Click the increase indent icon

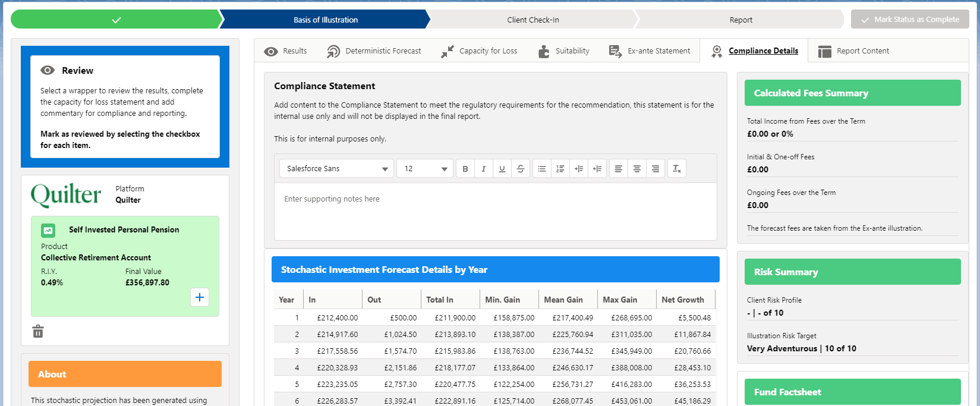pos(579,169)
